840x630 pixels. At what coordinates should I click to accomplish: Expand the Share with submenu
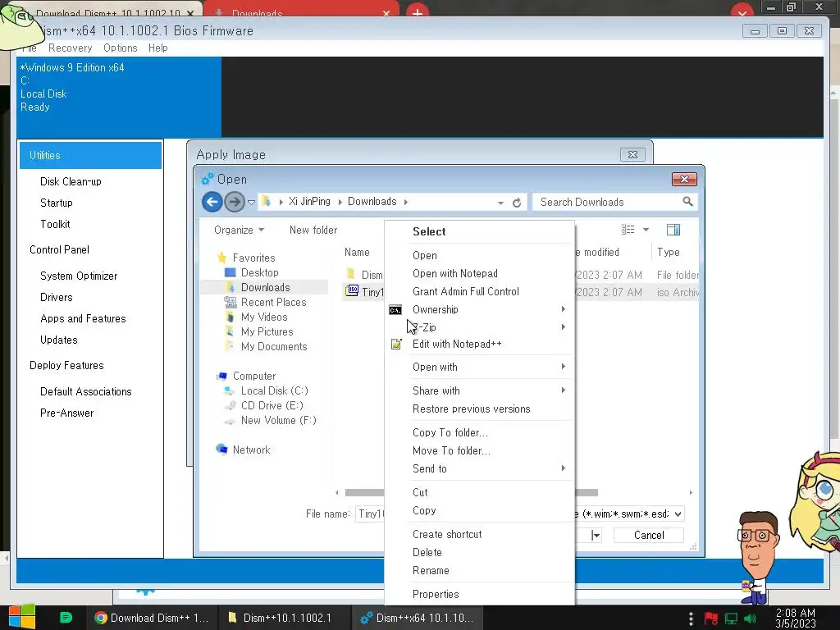tap(563, 390)
